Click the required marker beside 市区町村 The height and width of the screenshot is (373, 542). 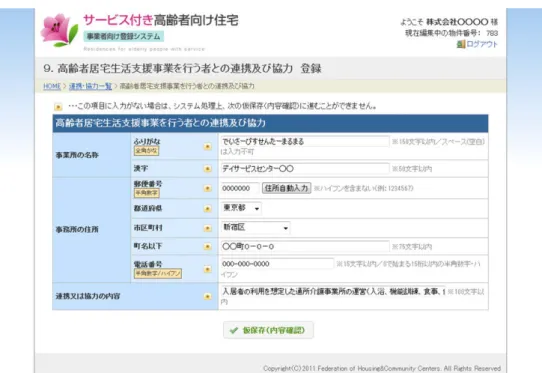coord(207,228)
